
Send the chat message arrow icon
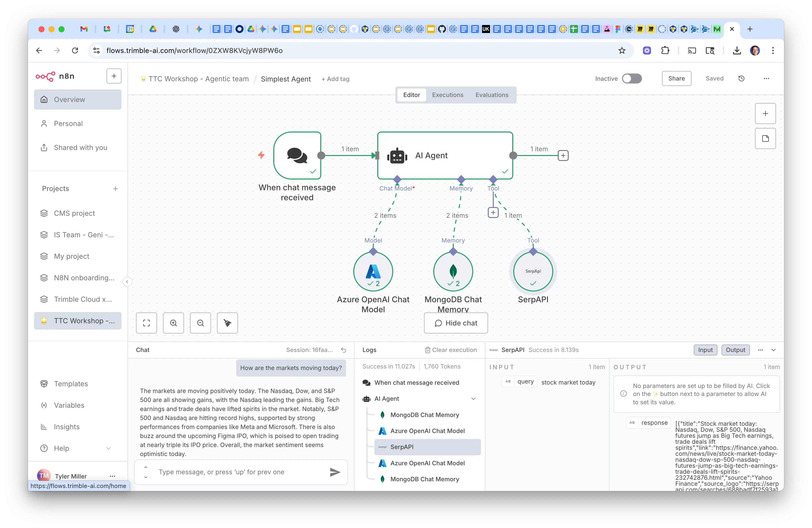(x=335, y=472)
